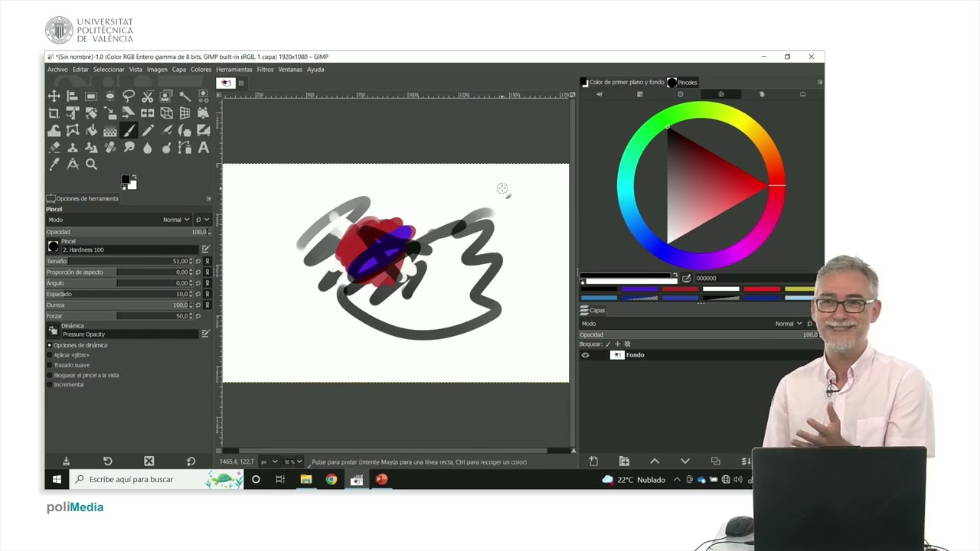980x551 pixels.
Task: Select the Rectangle Select tool
Action: pyautogui.click(x=91, y=96)
